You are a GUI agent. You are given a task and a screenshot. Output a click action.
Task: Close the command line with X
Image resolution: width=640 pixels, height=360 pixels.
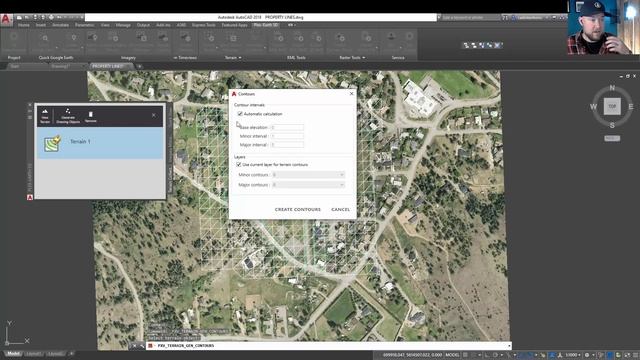[x=134, y=346]
